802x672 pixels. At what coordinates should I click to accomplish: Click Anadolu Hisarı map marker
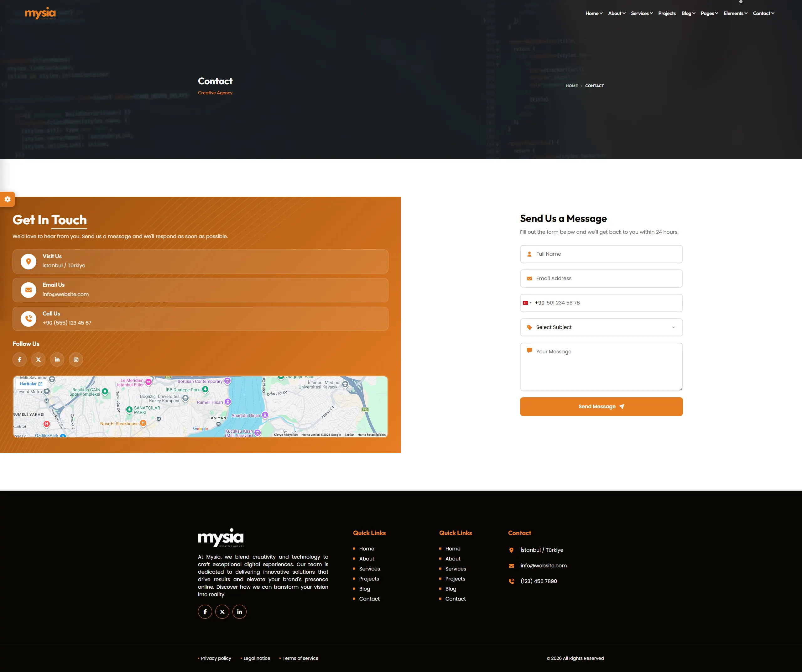tap(265, 415)
